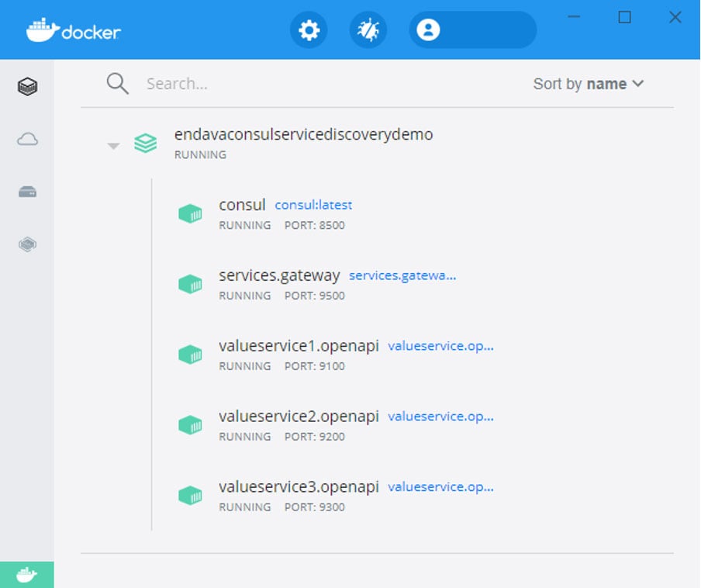Open the services.gateway image link
This screenshot has height=588, width=701.
(x=402, y=275)
